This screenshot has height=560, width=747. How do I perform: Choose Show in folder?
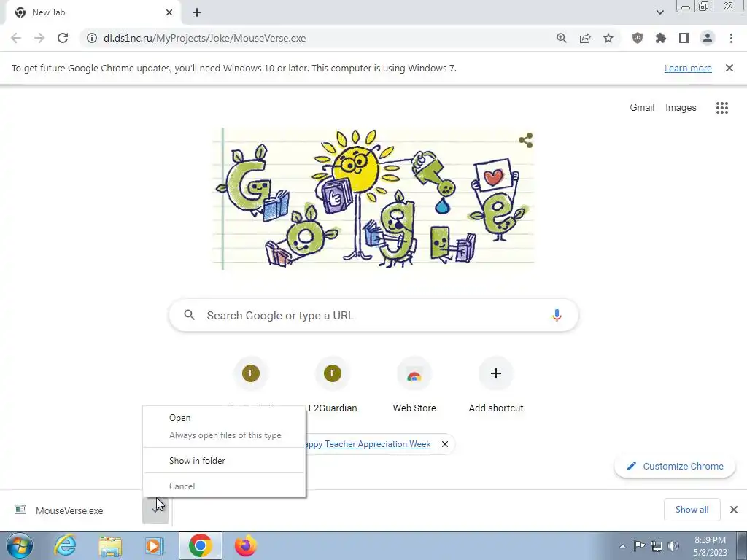point(225,461)
